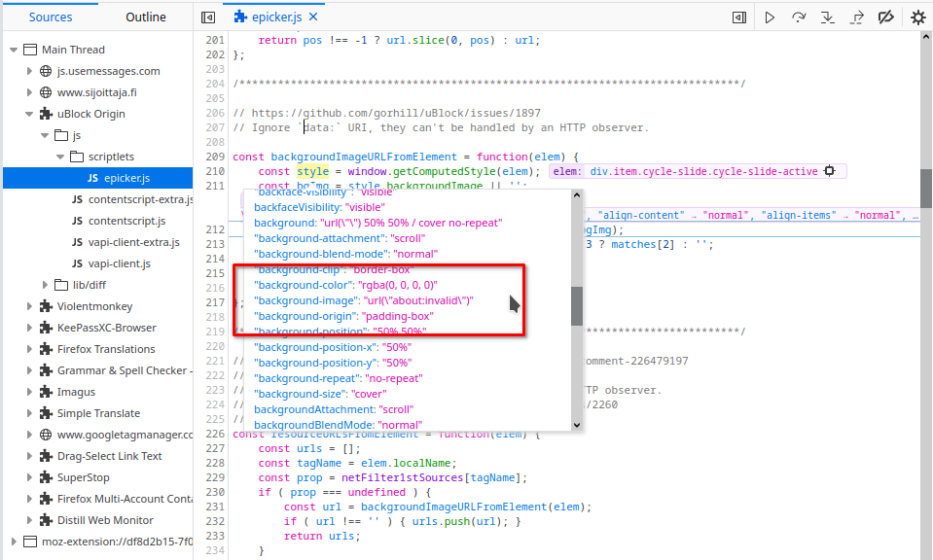Click the Step Out icon

pyautogui.click(x=858, y=17)
